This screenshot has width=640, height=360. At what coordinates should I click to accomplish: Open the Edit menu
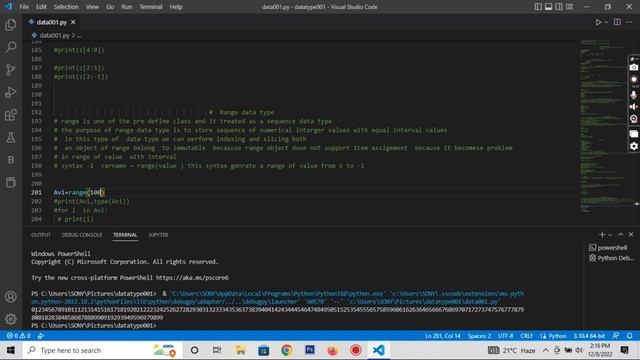click(41, 7)
